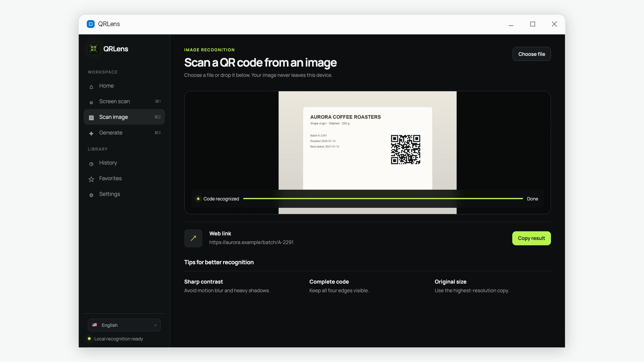Open Screen scan from the sidebar
The image size is (644, 362).
pos(124,101)
